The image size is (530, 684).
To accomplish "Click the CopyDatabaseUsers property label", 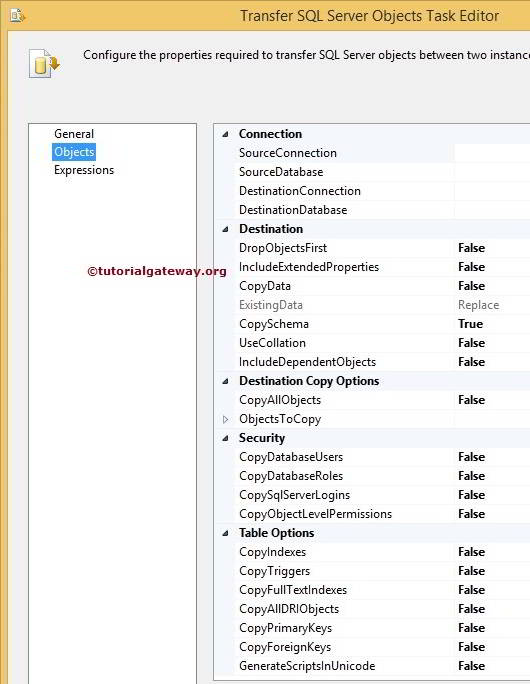I will click(291, 457).
